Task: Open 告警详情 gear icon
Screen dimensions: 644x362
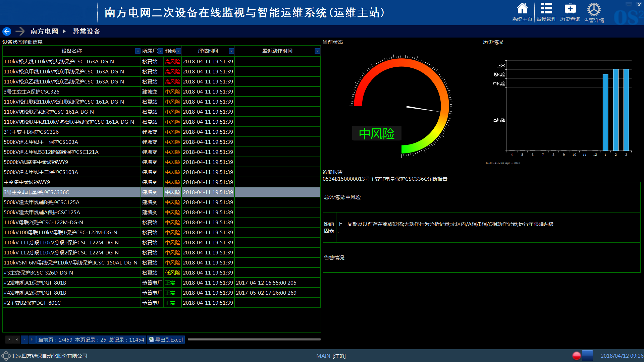Action: pos(594,10)
